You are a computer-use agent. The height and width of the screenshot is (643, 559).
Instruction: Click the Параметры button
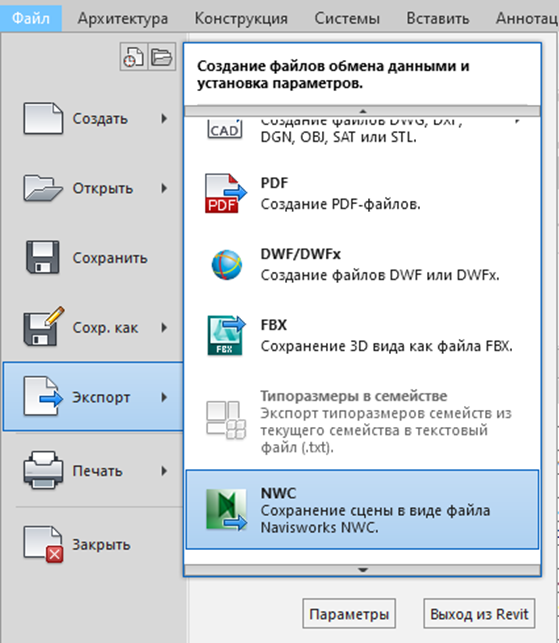(349, 614)
